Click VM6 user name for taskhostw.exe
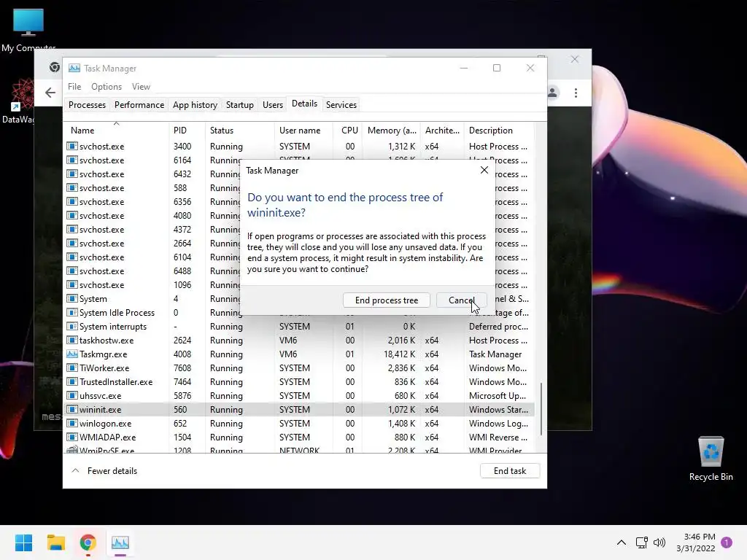Screen dimensions: 747x560 287,341
